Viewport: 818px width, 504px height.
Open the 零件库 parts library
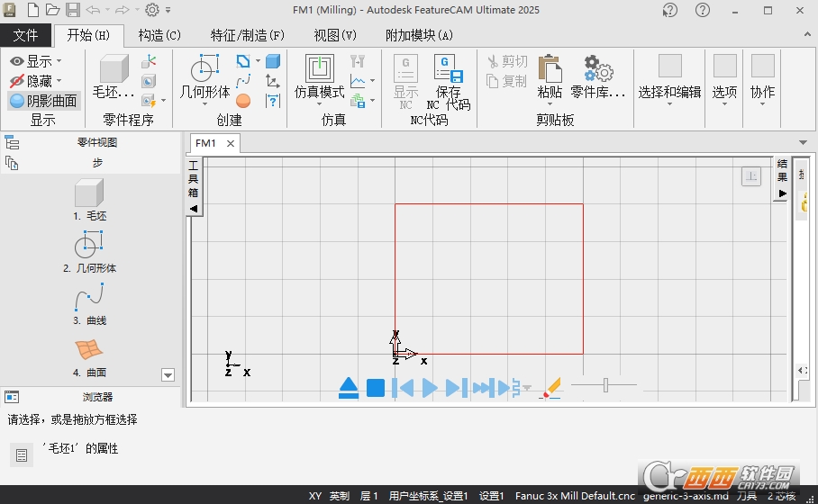598,77
